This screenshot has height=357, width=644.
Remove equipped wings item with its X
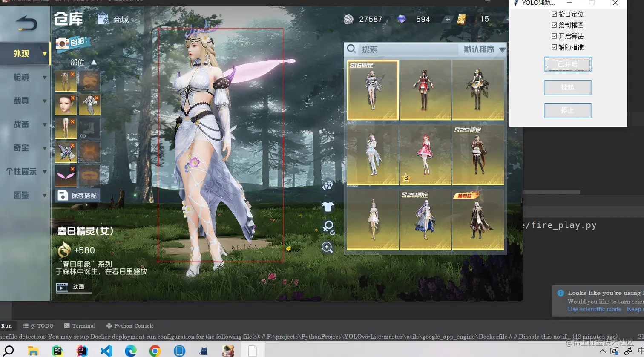(x=73, y=146)
